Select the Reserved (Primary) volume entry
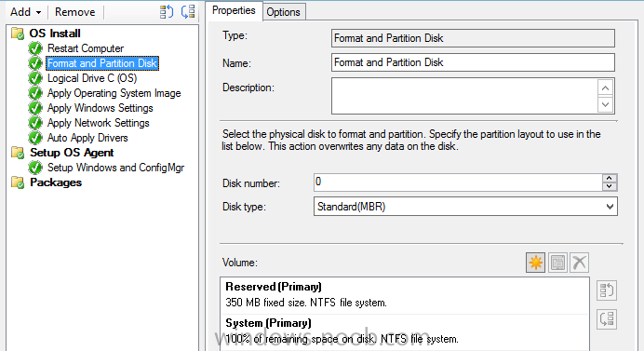 point(405,295)
